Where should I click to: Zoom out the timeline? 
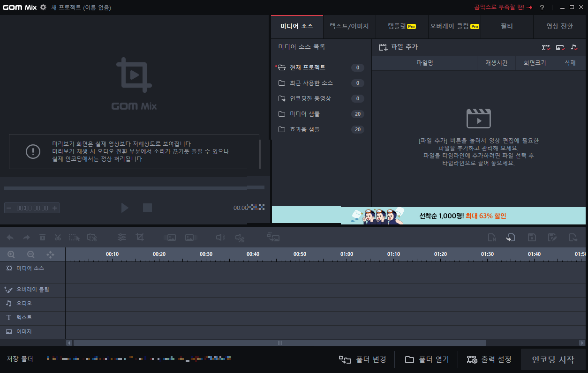click(31, 254)
